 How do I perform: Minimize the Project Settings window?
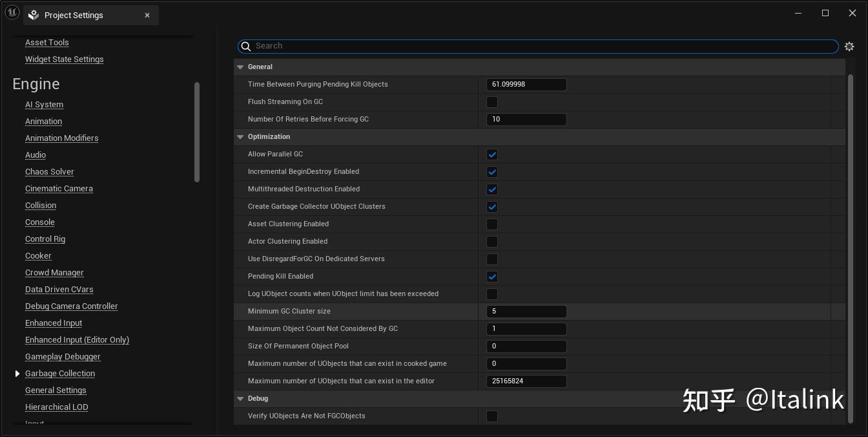coord(798,13)
